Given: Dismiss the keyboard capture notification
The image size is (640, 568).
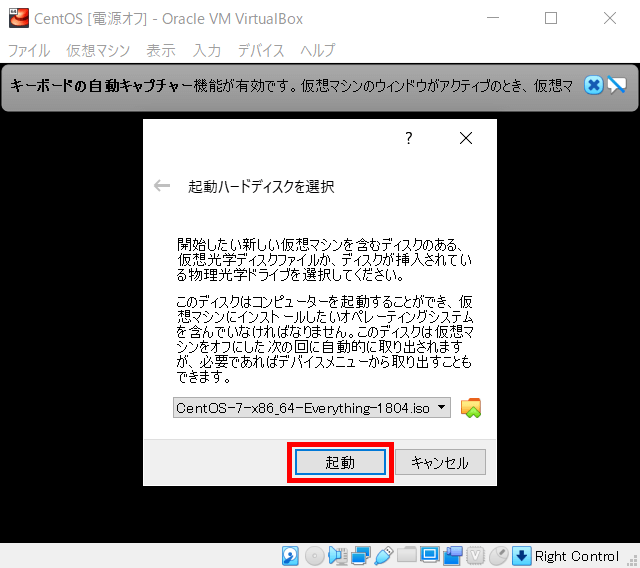Looking at the screenshot, I should [x=593, y=85].
